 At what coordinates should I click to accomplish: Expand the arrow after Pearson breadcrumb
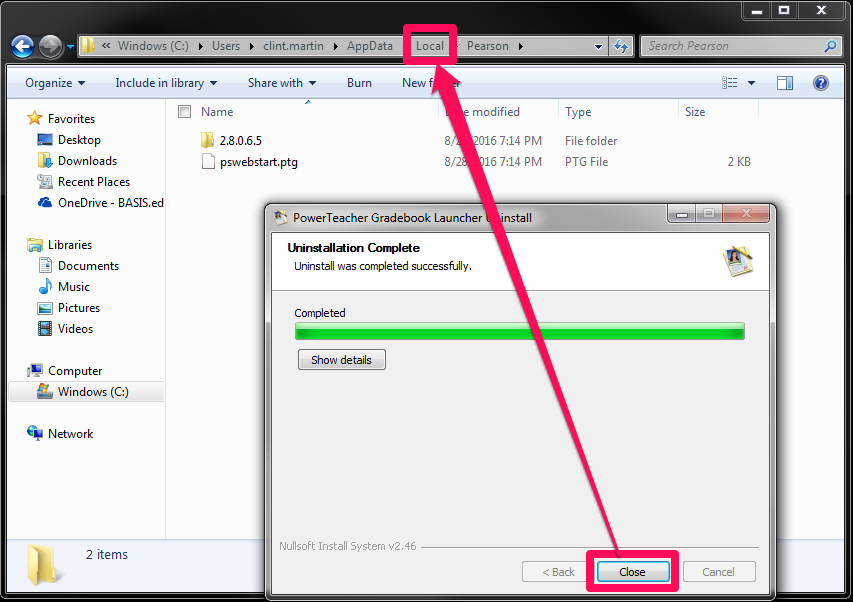521,46
